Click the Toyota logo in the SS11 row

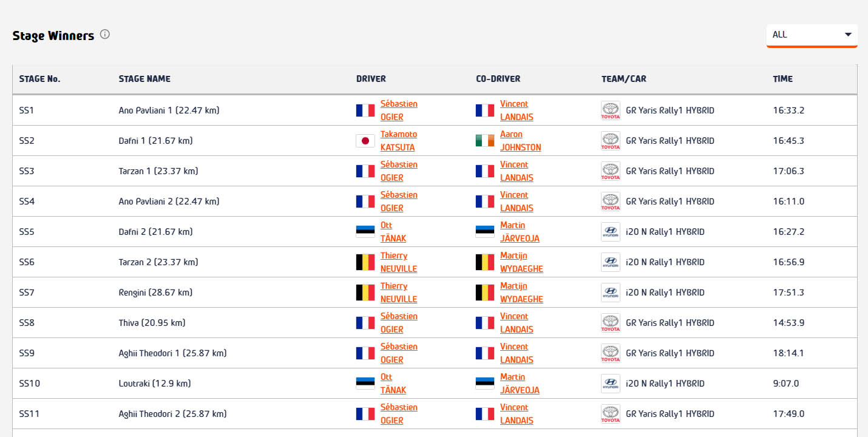pos(611,414)
